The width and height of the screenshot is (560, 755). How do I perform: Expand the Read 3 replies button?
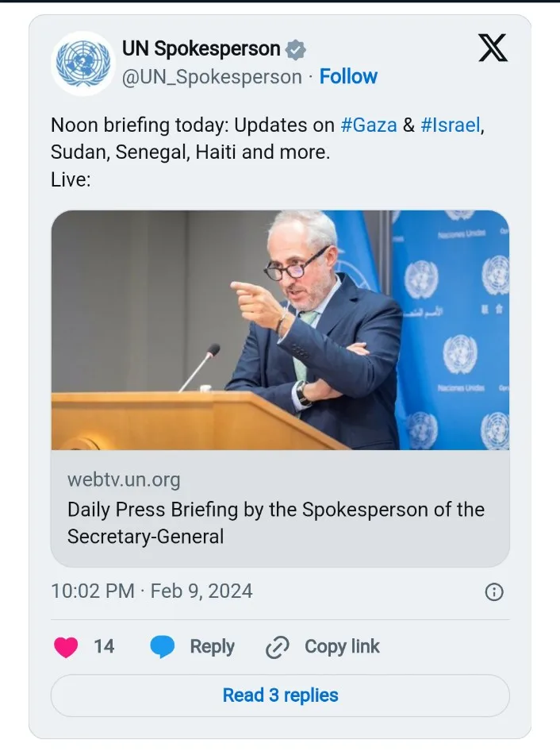pyautogui.click(x=280, y=695)
